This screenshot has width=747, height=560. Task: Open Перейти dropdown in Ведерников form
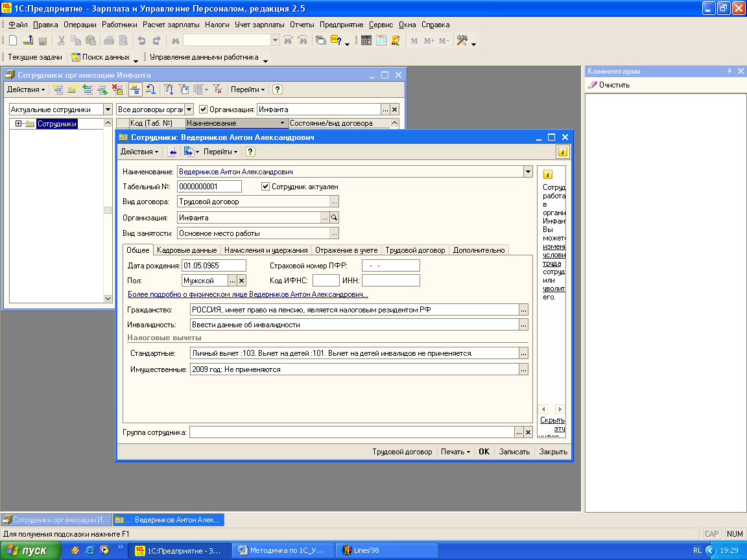point(220,152)
